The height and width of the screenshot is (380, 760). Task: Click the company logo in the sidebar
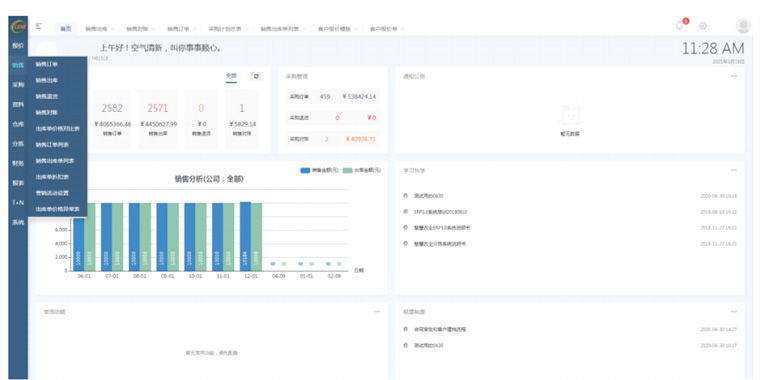click(18, 27)
